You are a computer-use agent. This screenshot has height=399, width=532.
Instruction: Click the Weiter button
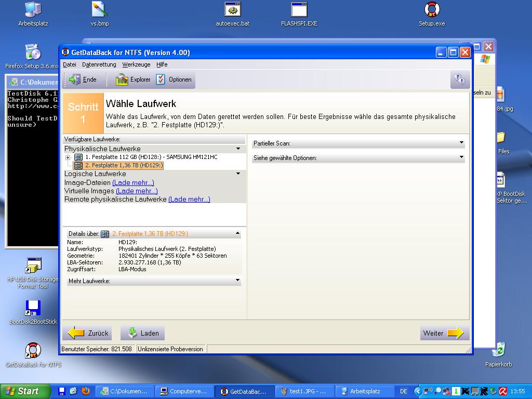coord(445,333)
